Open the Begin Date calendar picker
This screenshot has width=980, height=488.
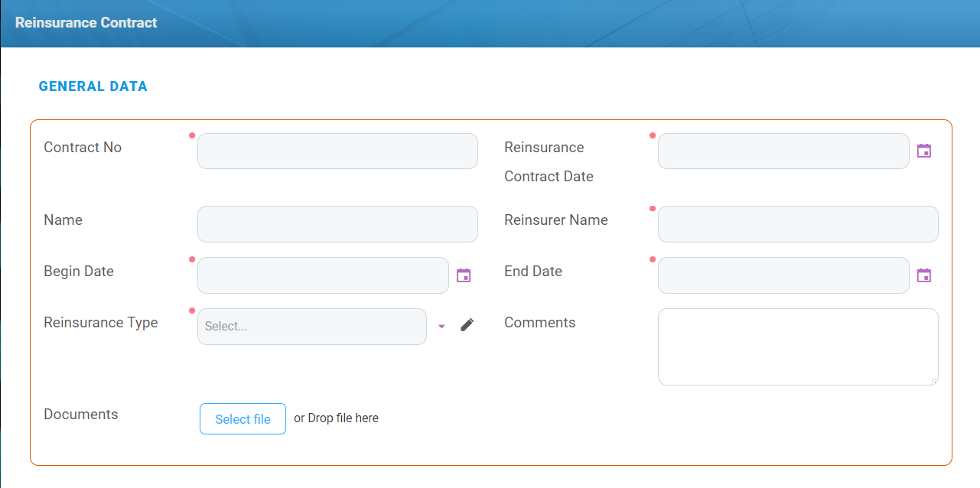464,275
